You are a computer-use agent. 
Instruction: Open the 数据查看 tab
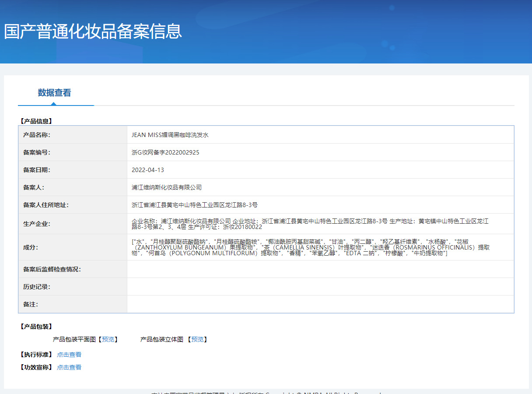(x=54, y=93)
